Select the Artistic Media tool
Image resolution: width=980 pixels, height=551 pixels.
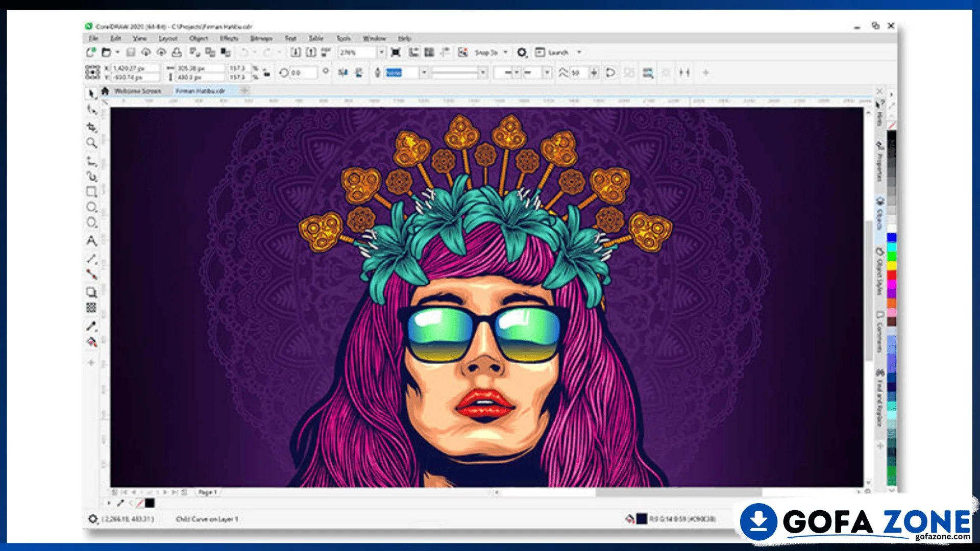tap(91, 177)
